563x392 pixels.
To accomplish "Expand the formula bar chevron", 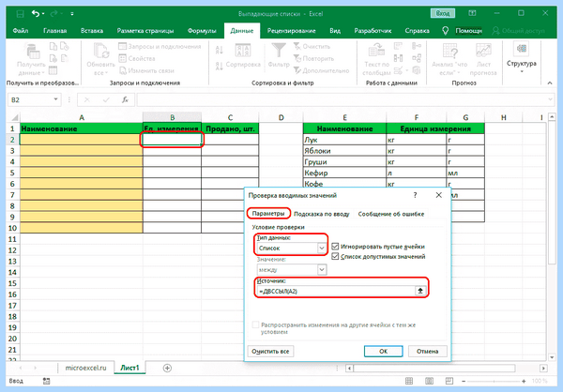I will tap(550, 99).
